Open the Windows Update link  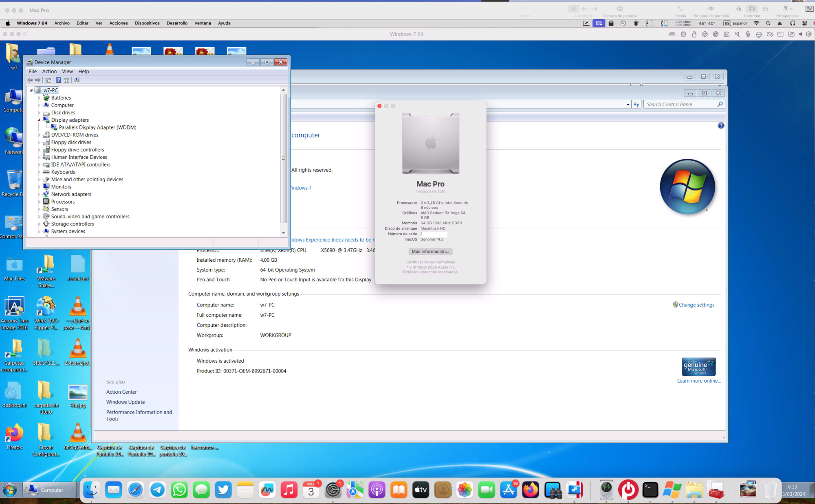pyautogui.click(x=126, y=402)
